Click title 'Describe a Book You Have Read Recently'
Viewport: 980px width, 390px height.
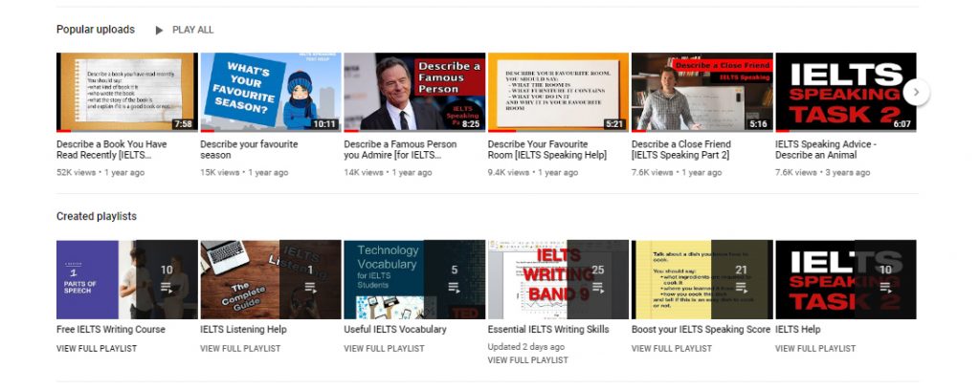pos(112,150)
